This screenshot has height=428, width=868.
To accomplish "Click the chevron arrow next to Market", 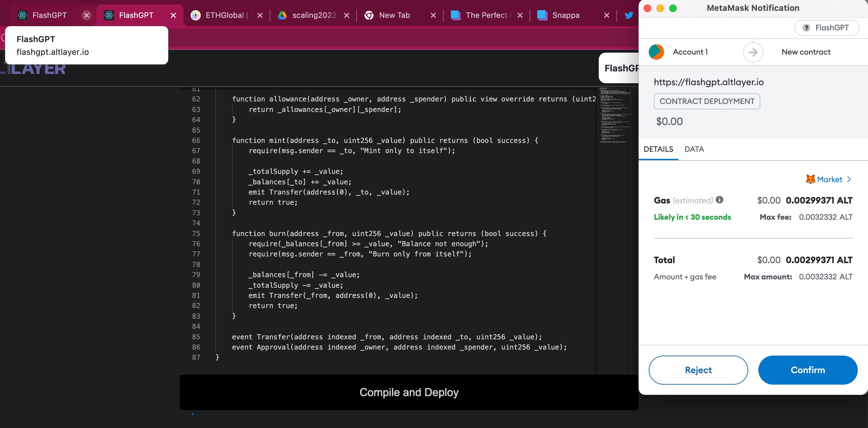I will [849, 180].
